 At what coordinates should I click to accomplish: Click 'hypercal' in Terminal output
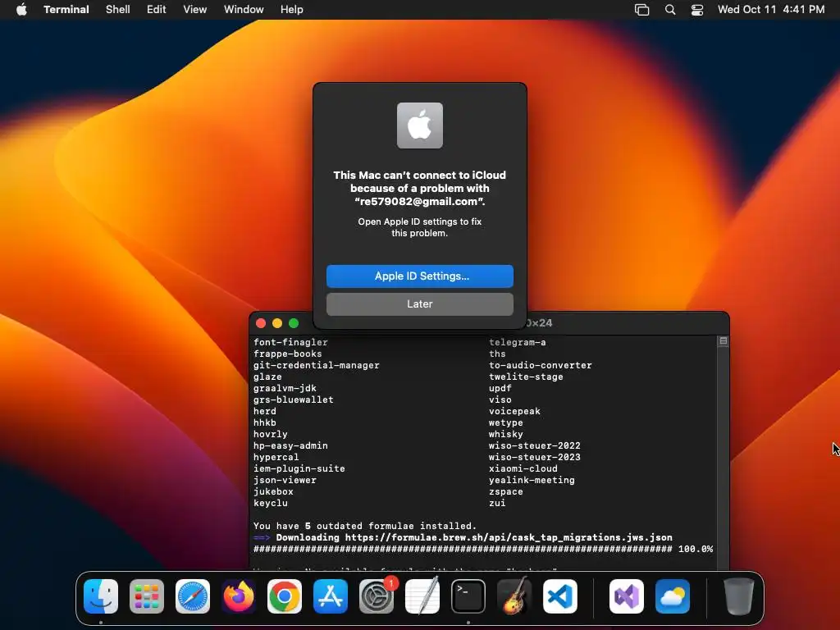(x=276, y=457)
